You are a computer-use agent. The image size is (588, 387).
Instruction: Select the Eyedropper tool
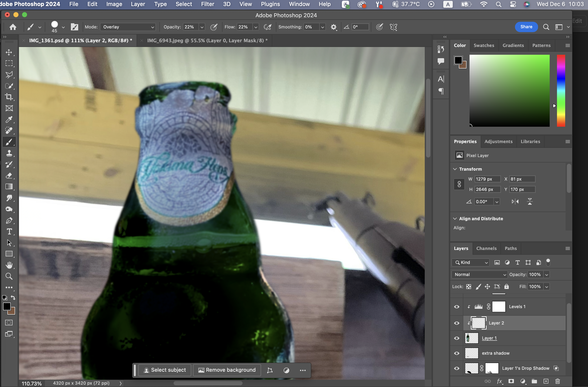point(9,120)
